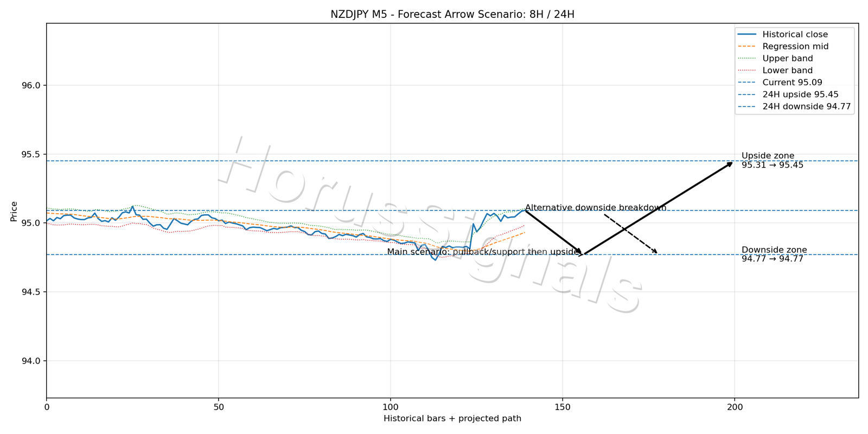Click the 100 x-axis tick label
868x434 pixels.
click(x=391, y=406)
